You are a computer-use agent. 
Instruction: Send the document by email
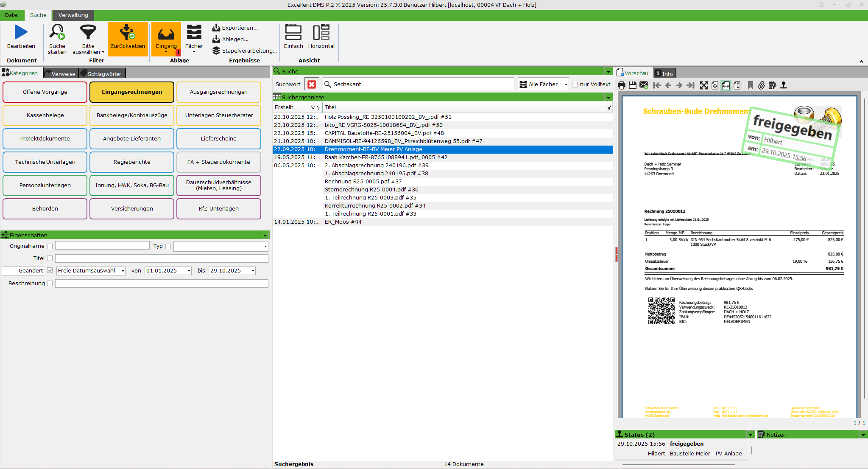tap(644, 85)
